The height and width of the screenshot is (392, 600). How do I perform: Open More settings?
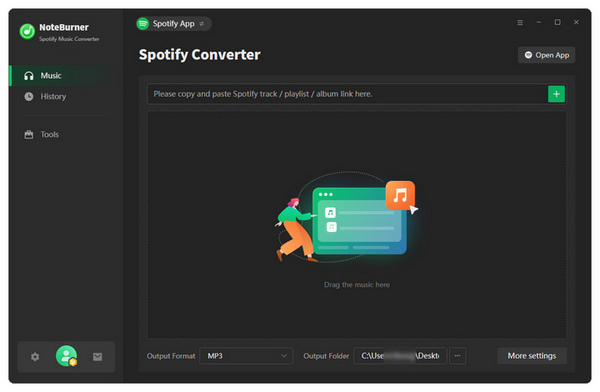tap(532, 356)
